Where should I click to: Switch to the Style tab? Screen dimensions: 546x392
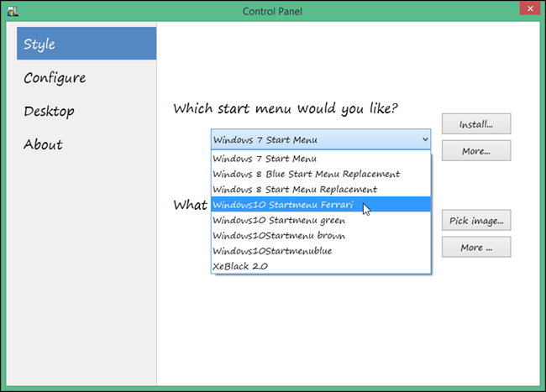pyautogui.click(x=87, y=44)
